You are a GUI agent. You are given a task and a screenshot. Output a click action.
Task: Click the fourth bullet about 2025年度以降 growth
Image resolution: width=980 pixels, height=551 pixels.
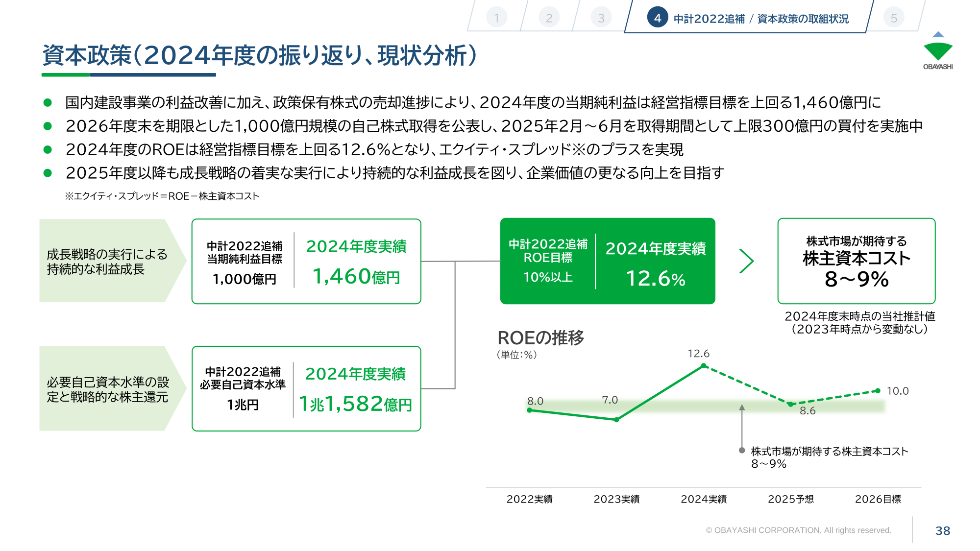click(395, 173)
